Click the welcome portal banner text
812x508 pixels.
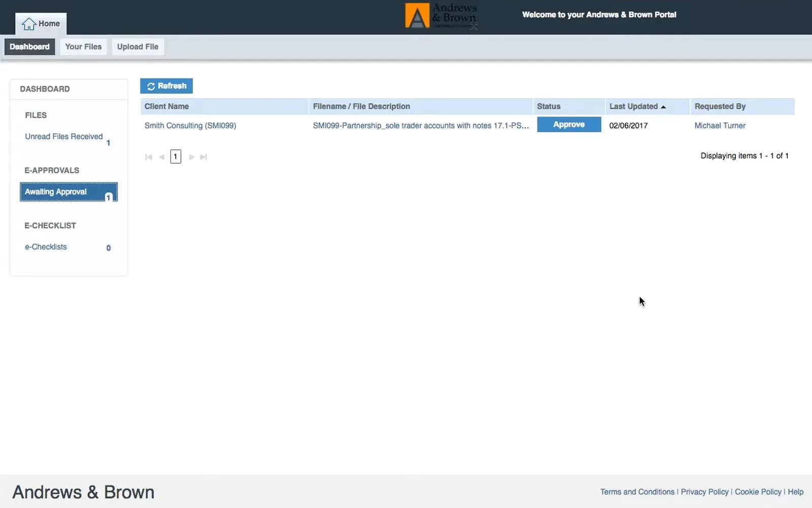click(x=599, y=15)
